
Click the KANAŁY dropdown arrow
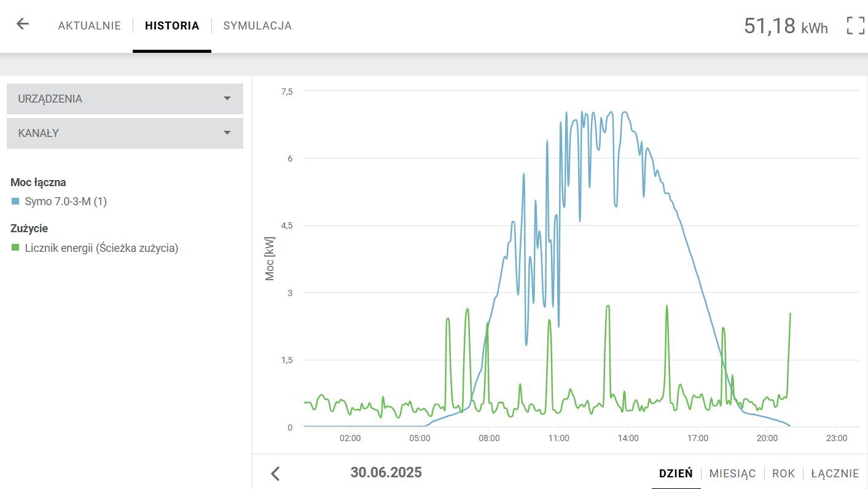click(x=227, y=133)
